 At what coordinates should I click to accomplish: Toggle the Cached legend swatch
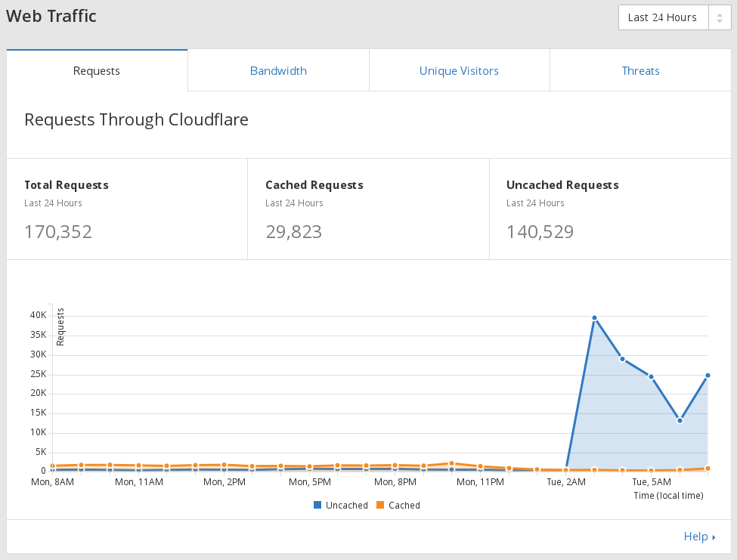[x=380, y=505]
